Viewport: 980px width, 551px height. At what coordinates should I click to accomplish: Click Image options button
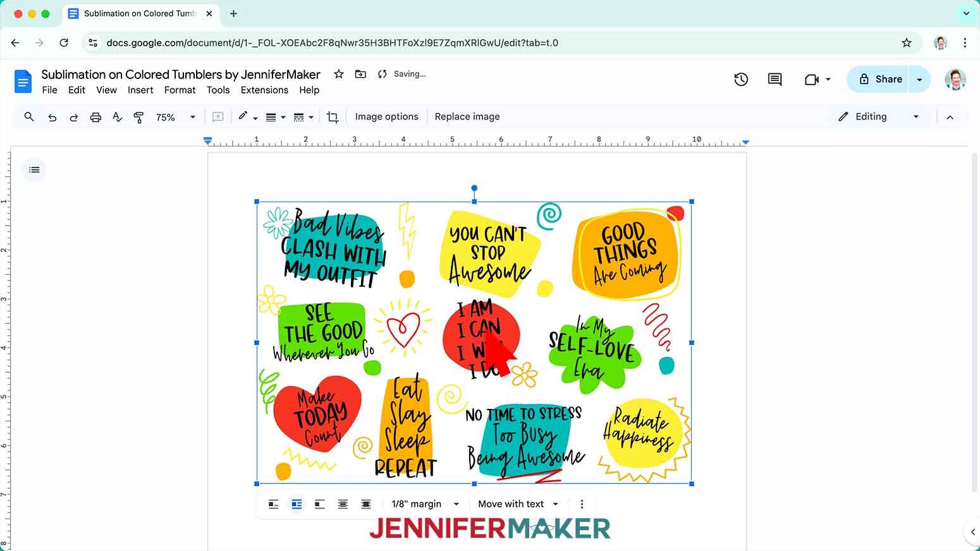coord(386,117)
